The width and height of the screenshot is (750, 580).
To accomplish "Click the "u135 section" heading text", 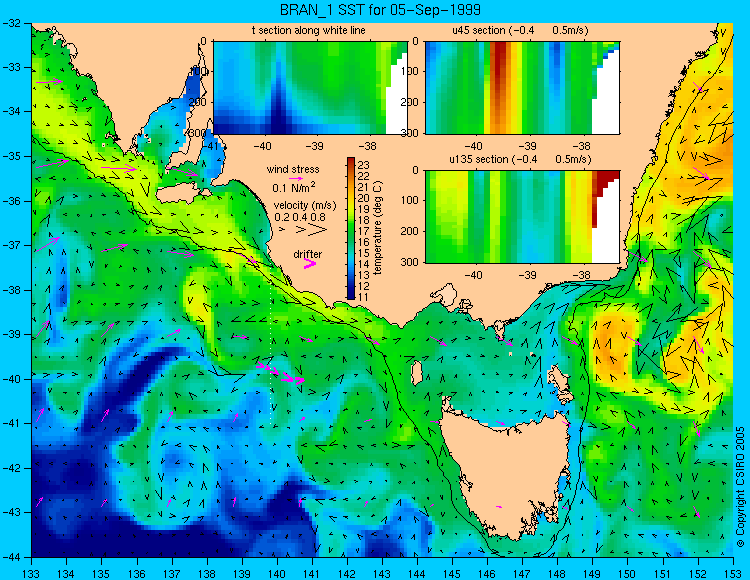I will pyautogui.click(x=477, y=159).
